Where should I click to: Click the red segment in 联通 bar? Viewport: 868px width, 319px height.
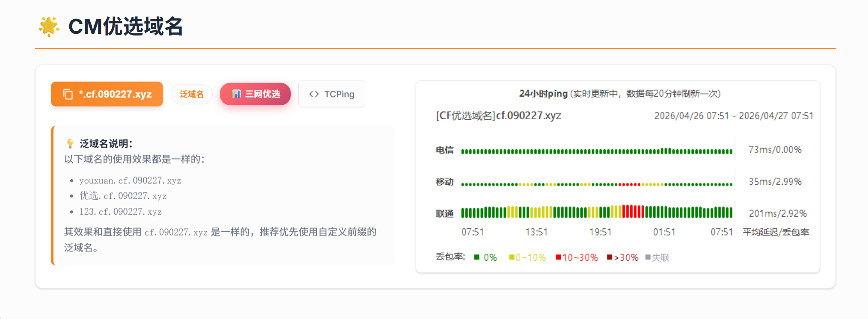pyautogui.click(x=633, y=212)
